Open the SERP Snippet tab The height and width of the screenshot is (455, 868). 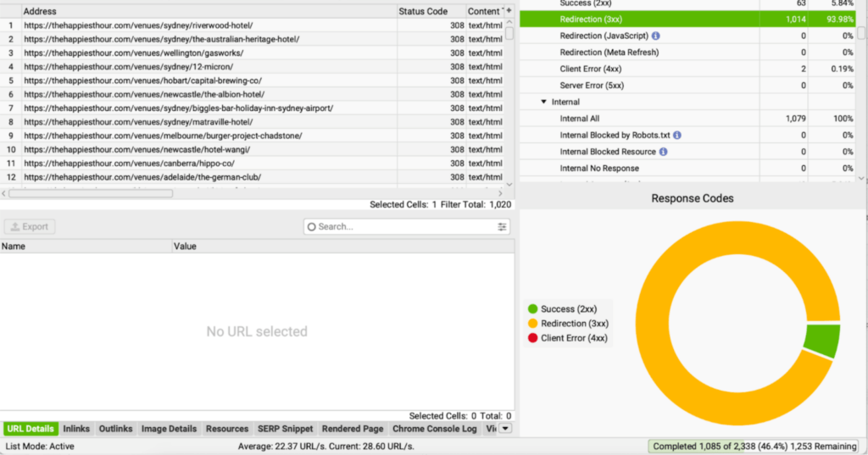click(x=285, y=429)
